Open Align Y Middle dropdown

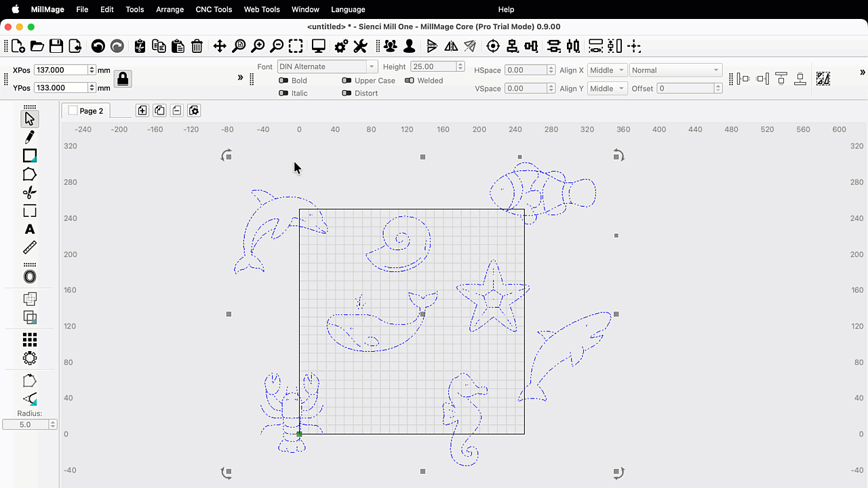click(x=607, y=89)
